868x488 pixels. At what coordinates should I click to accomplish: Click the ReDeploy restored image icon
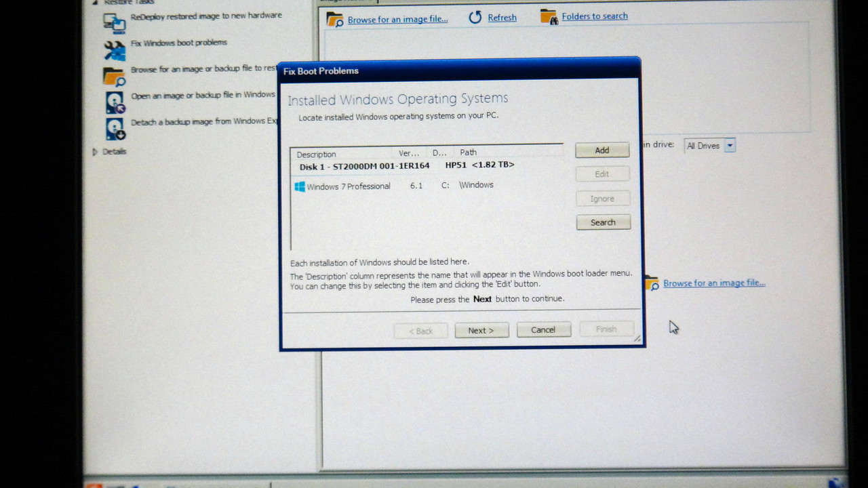pos(115,22)
